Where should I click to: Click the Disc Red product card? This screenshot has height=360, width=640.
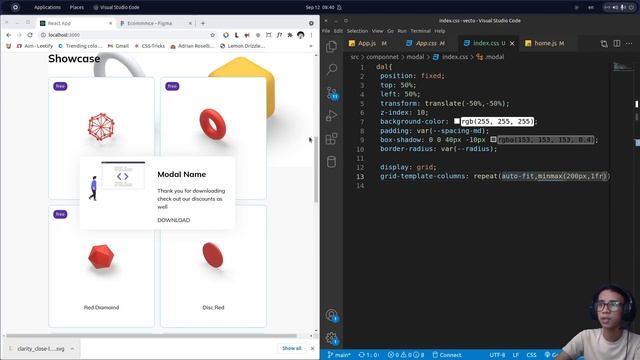click(x=213, y=266)
